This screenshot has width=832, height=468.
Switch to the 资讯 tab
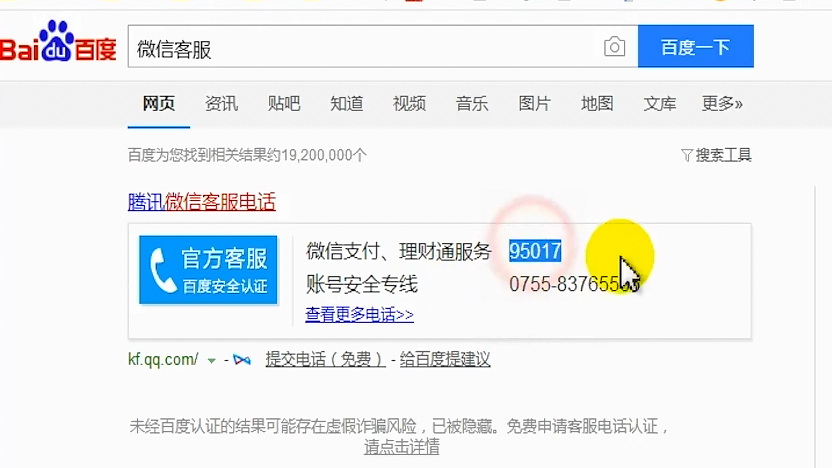tap(221, 103)
